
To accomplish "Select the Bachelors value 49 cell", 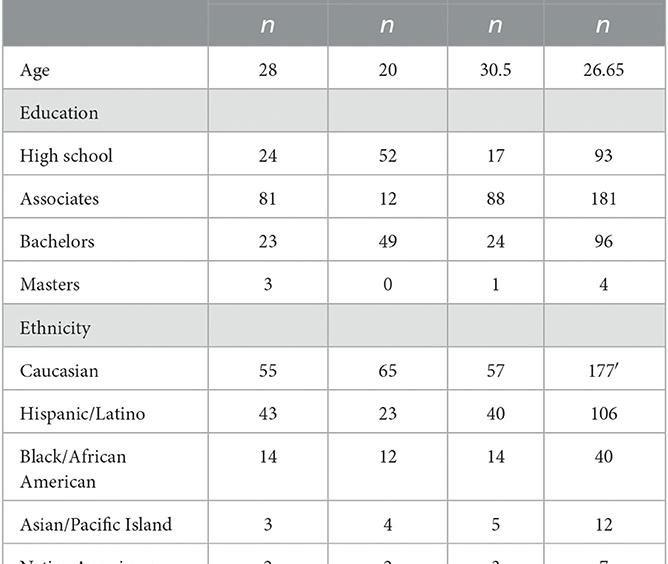I will point(388,242).
